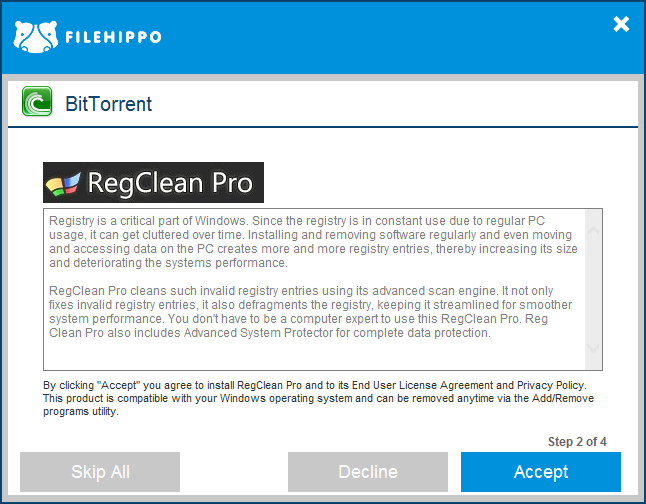Click the FILEHIPPO wordmark text
Image resolution: width=646 pixels, height=504 pixels.
tap(113, 37)
